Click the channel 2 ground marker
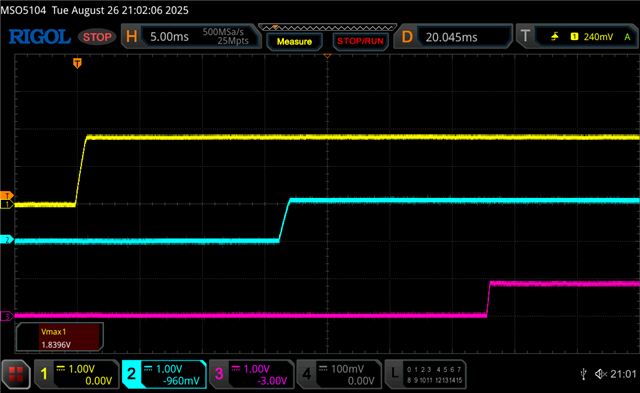Viewport: 640px width, 393px height. coord(7,240)
